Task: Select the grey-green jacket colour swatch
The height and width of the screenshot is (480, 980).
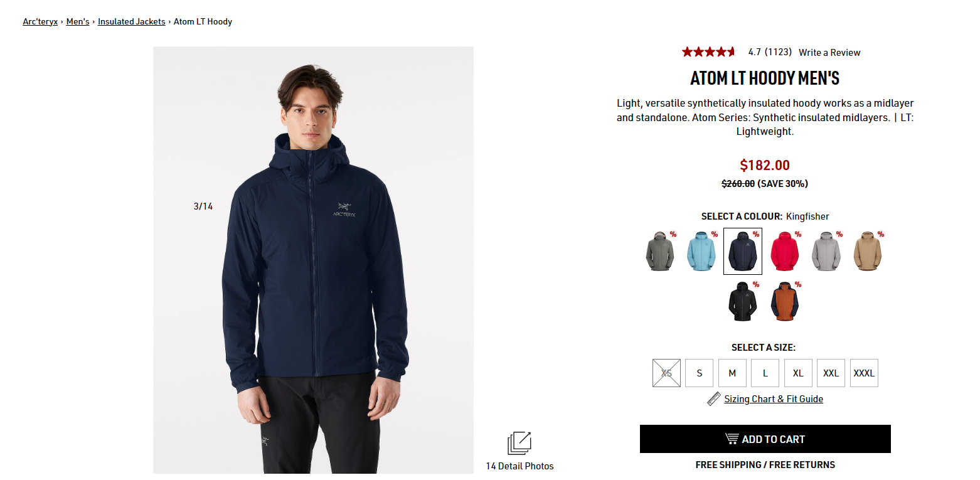Action: pos(660,251)
